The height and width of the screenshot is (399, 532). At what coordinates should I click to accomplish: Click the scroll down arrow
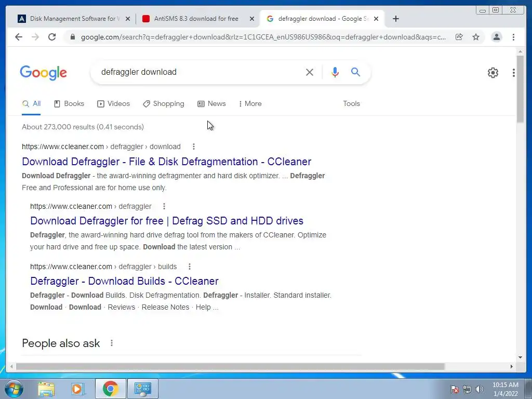[520, 357]
